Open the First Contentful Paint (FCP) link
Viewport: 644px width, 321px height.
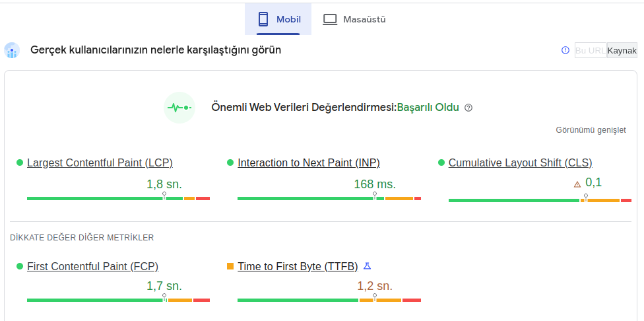pos(93,266)
